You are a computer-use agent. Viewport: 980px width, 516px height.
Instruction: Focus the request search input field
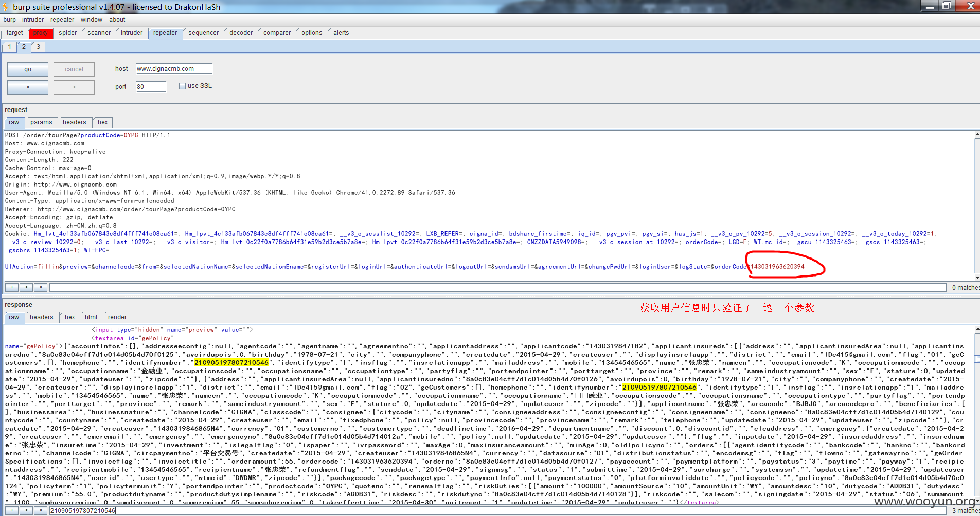497,287
